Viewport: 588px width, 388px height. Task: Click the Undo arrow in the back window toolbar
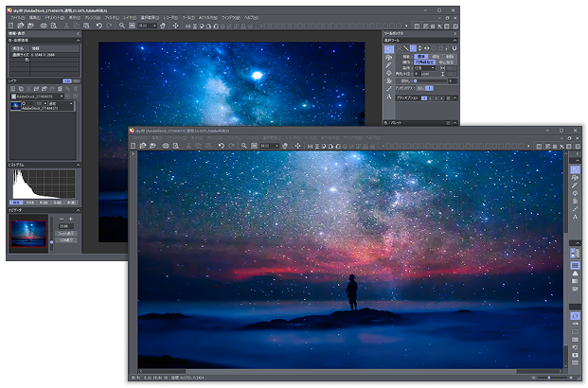point(98,26)
